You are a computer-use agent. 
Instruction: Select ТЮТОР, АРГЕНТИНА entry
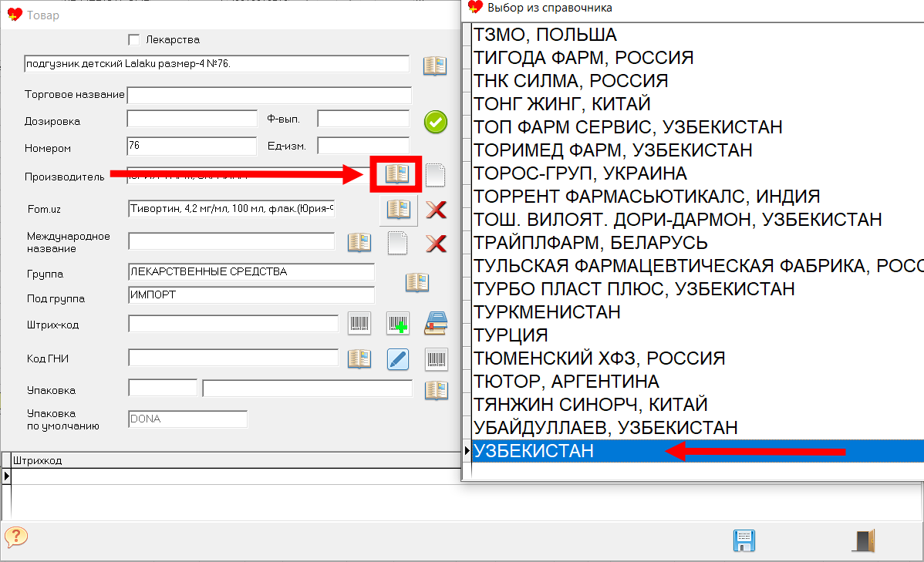[698, 381]
